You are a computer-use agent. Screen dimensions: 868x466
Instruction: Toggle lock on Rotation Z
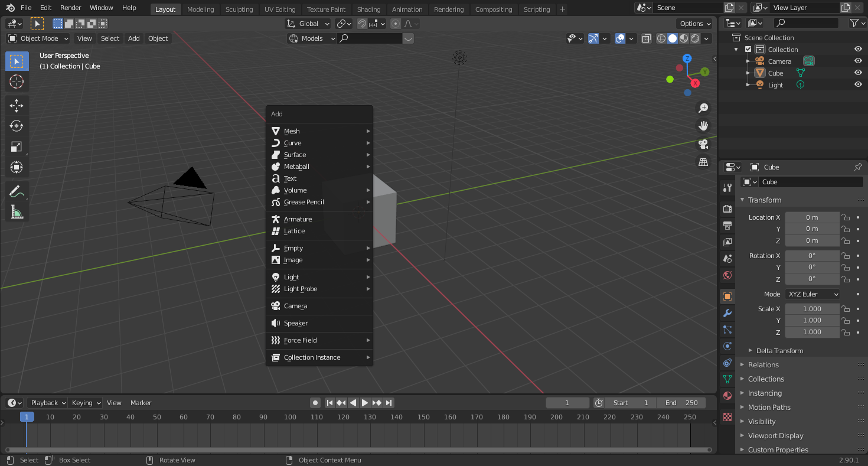pos(846,279)
